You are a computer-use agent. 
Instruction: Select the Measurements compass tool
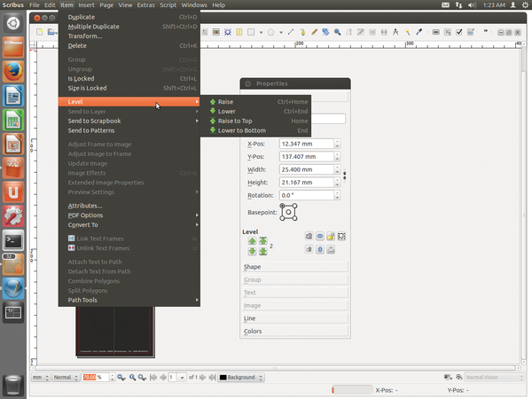coord(395,32)
